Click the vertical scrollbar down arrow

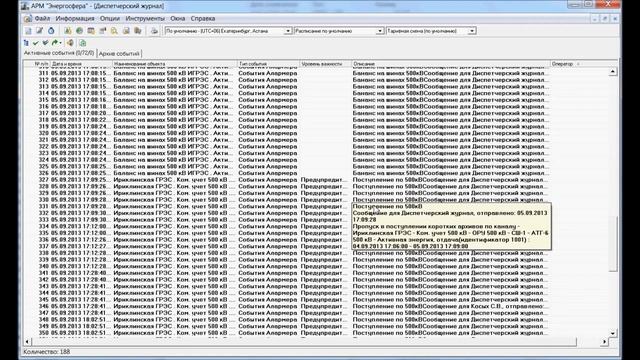pyautogui.click(x=613, y=333)
